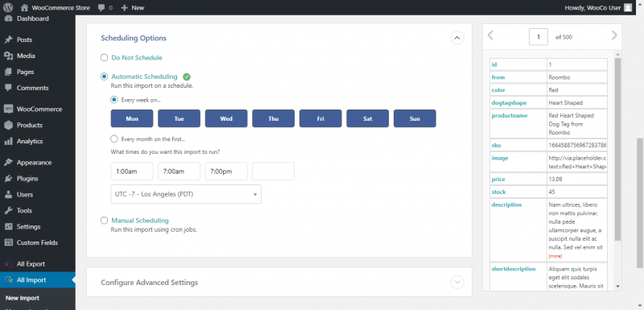The height and width of the screenshot is (310, 644).
Task: Click the Comments sidebar icon
Action: (x=8, y=88)
